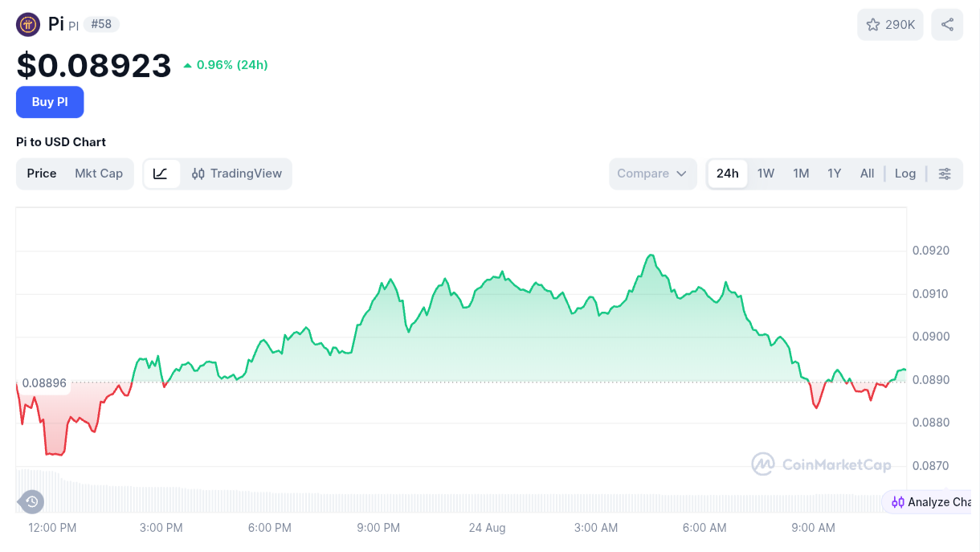Viewport: 980px width, 552px height.
Task: Open the Analyze Chart button
Action: coord(930,502)
